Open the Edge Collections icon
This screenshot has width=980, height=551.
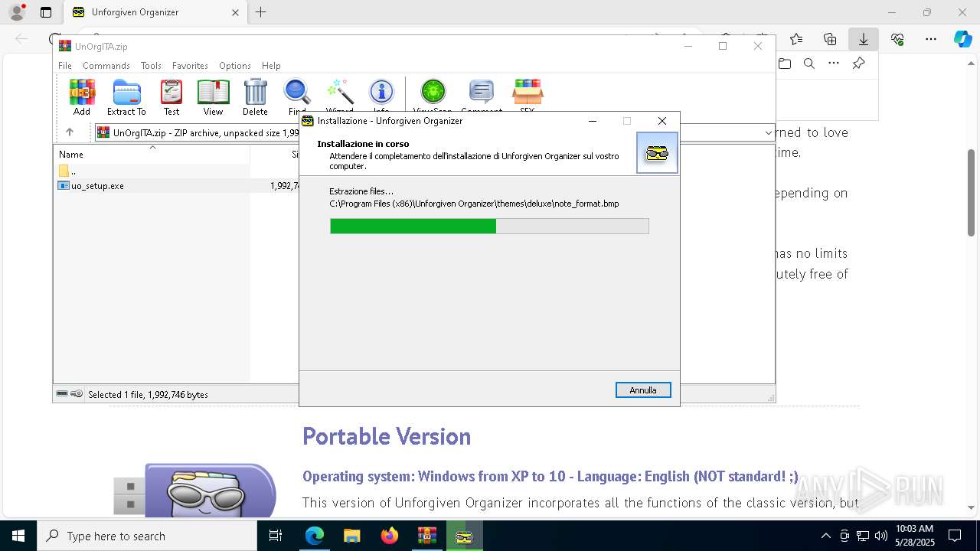(x=830, y=39)
